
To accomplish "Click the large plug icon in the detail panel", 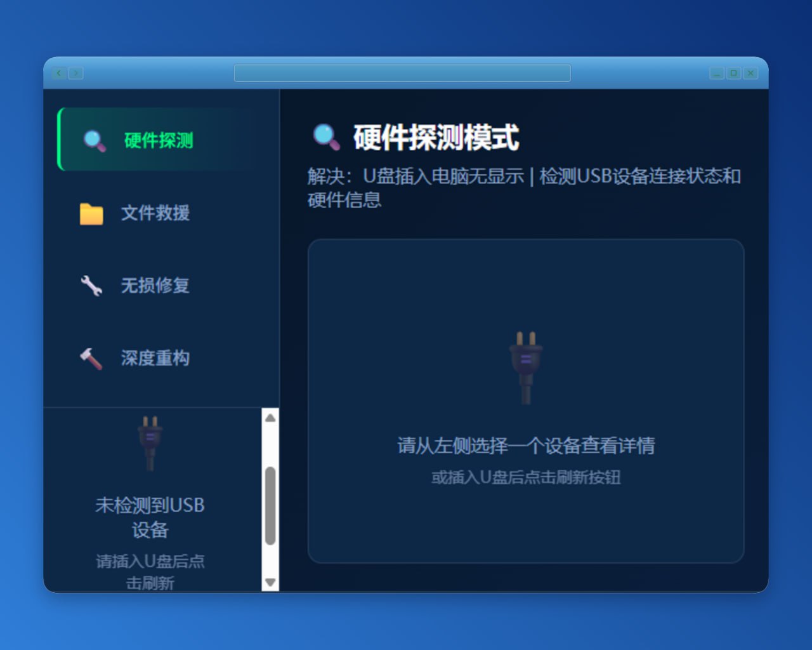I will point(526,367).
